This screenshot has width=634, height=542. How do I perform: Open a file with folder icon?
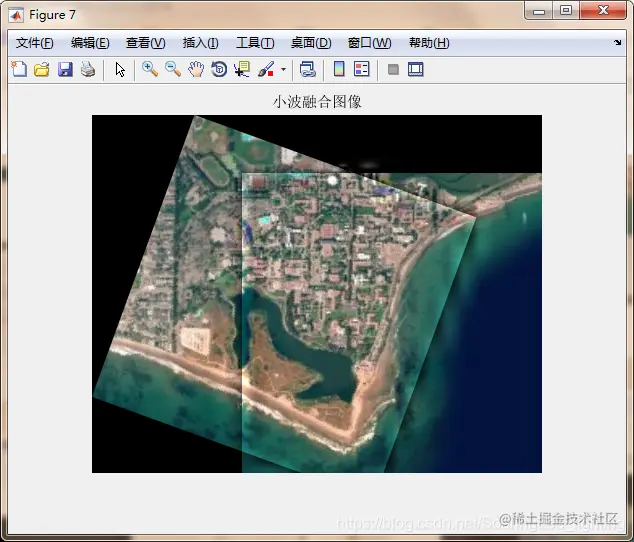[x=42, y=69]
